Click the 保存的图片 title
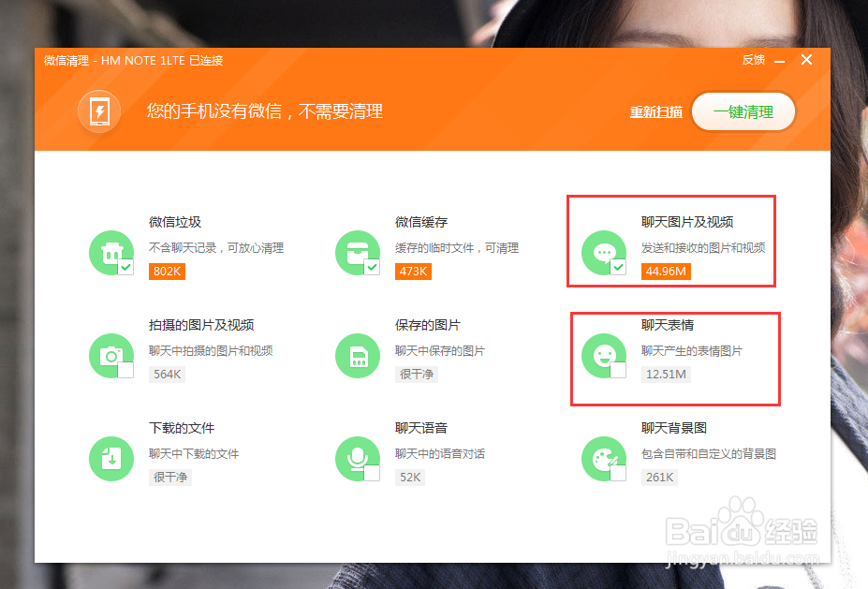Image resolution: width=868 pixels, height=589 pixels. coord(428,325)
